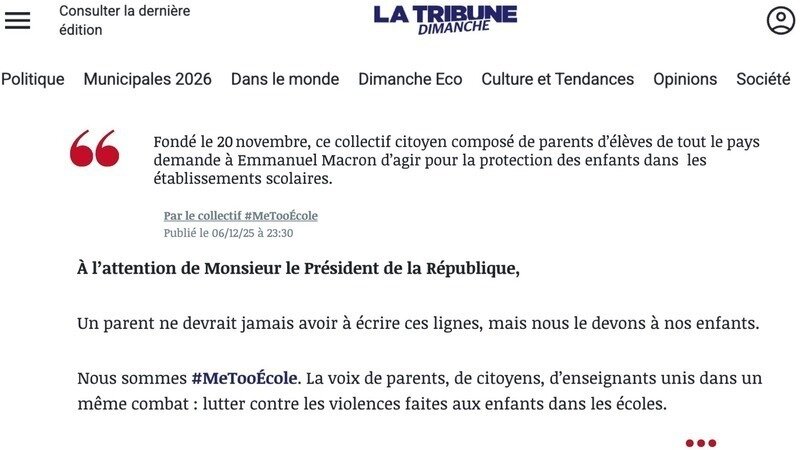Click the publication date "Publié le 06/12/25"
The width and height of the screenshot is (800, 450).
228,233
